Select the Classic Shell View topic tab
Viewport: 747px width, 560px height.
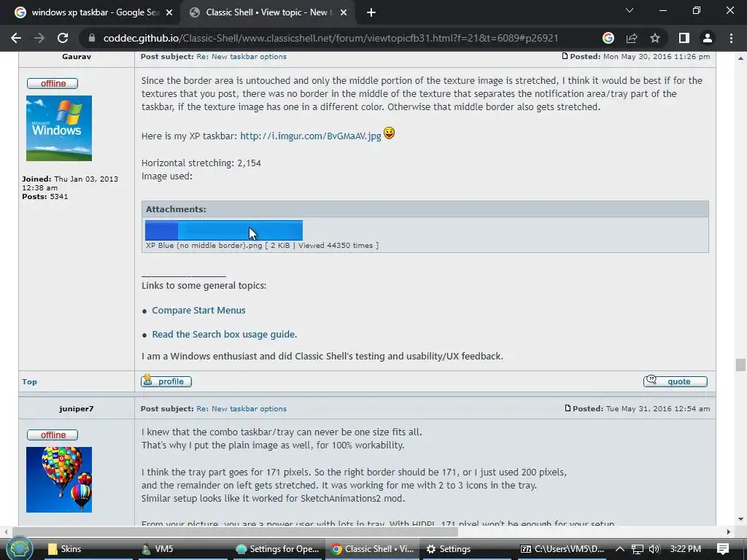click(x=268, y=12)
